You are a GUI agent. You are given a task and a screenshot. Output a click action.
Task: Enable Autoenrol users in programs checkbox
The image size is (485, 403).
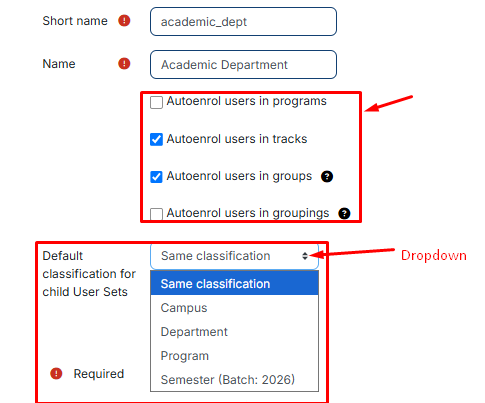coord(156,102)
